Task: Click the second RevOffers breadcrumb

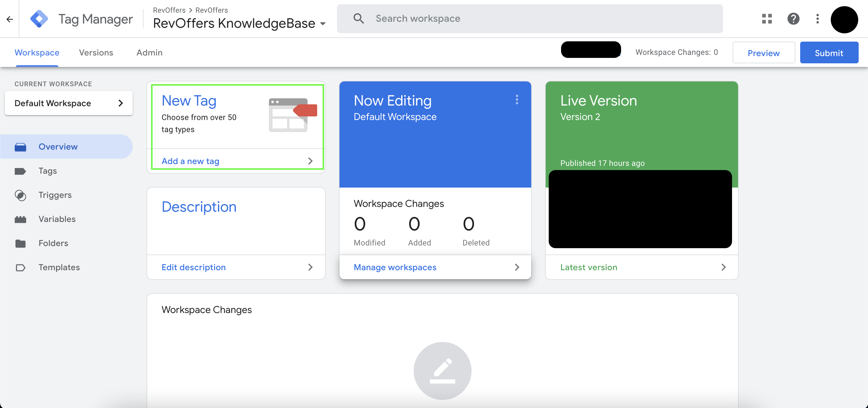Action: pos(212,10)
